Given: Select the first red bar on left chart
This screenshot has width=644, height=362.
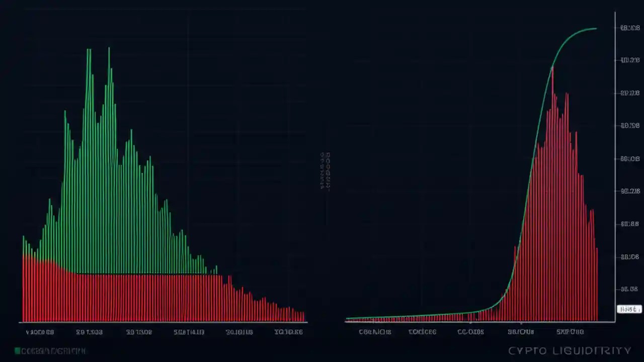Looking at the screenshot, I should coord(23,287).
